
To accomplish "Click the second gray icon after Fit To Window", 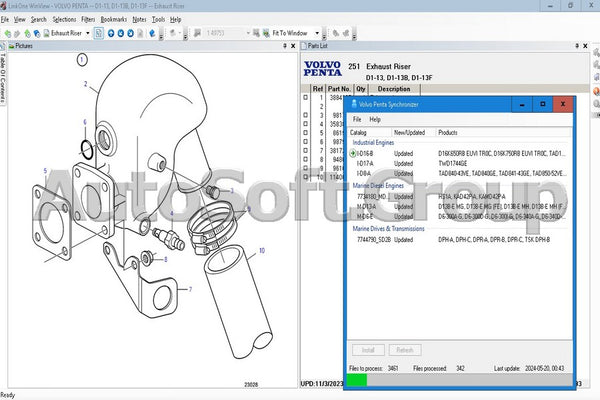I will 346,33.
